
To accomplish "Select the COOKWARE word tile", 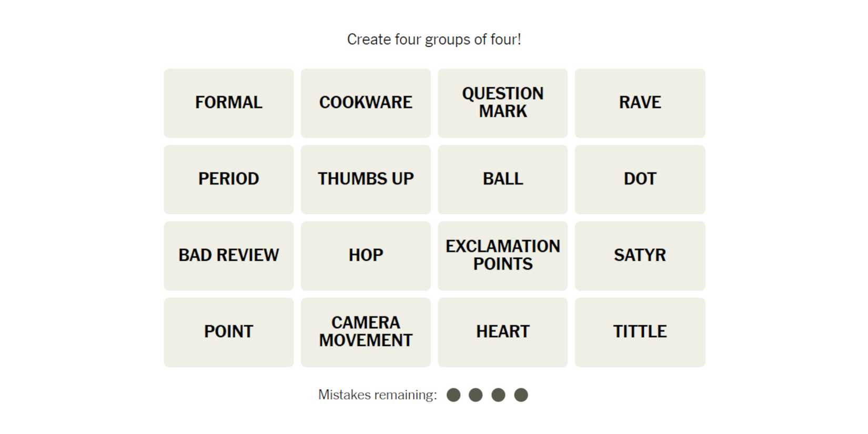I will point(366,103).
